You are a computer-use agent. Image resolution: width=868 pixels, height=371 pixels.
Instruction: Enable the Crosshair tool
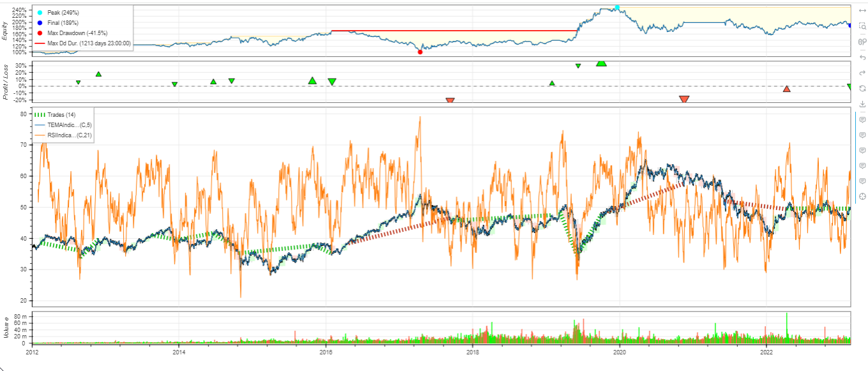pos(862,197)
